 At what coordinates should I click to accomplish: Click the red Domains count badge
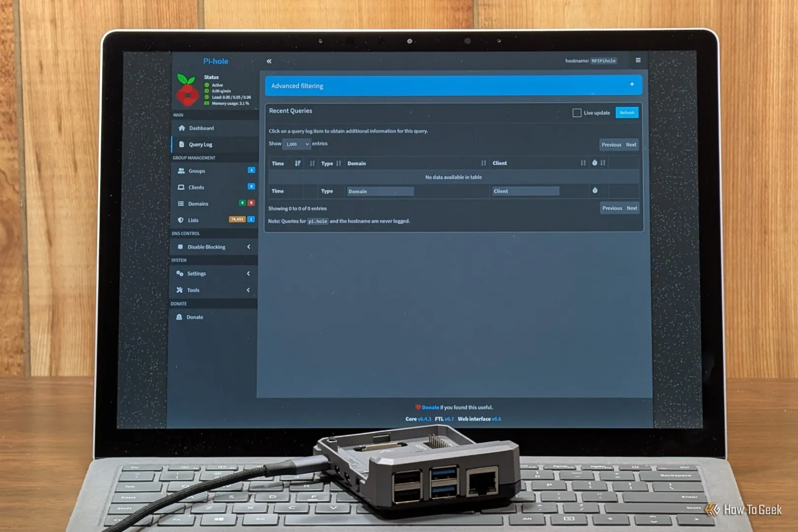pos(251,202)
